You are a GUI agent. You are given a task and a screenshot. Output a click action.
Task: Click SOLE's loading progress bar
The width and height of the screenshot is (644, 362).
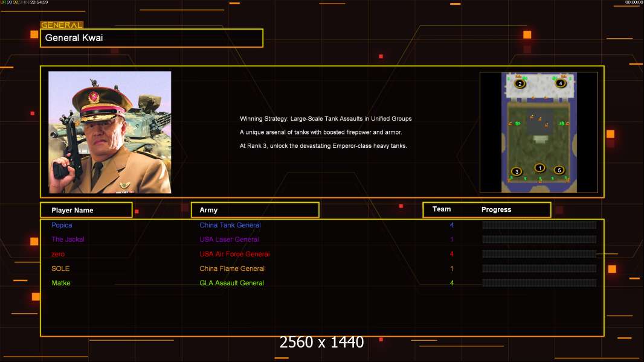[x=539, y=268]
